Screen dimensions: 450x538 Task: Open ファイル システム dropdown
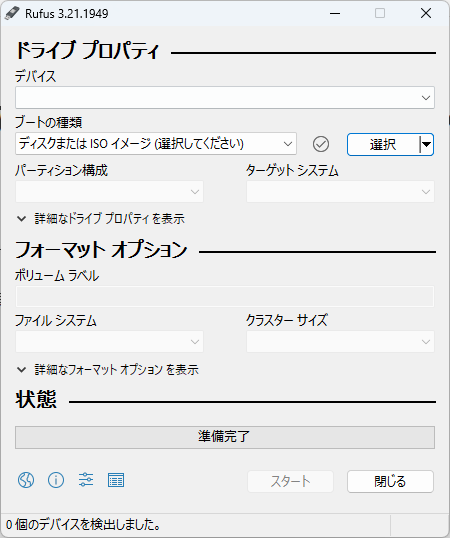[109, 341]
